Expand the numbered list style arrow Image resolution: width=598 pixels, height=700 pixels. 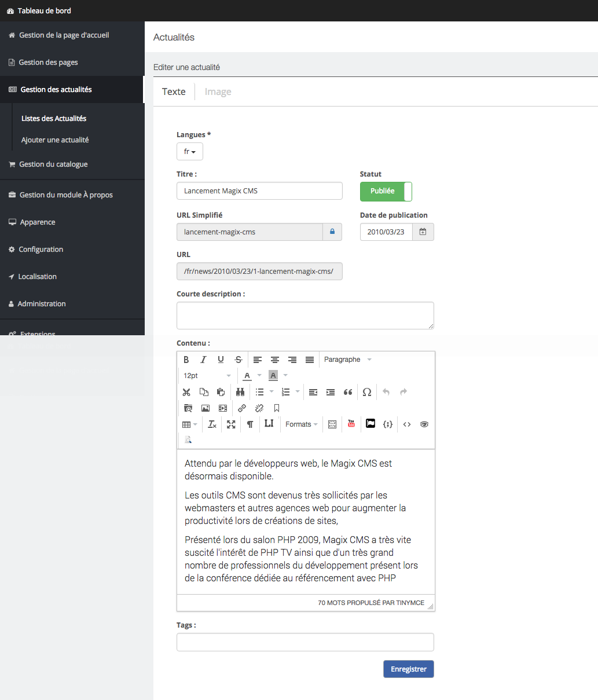click(298, 392)
